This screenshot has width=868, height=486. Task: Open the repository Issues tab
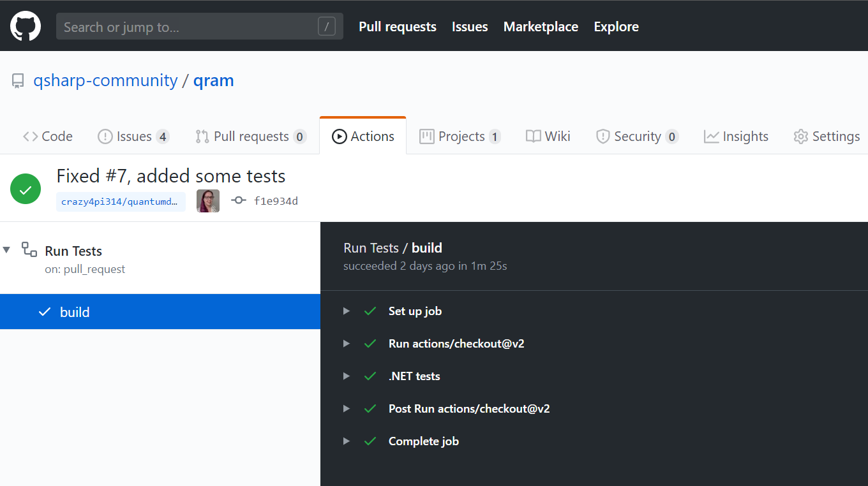tap(133, 136)
